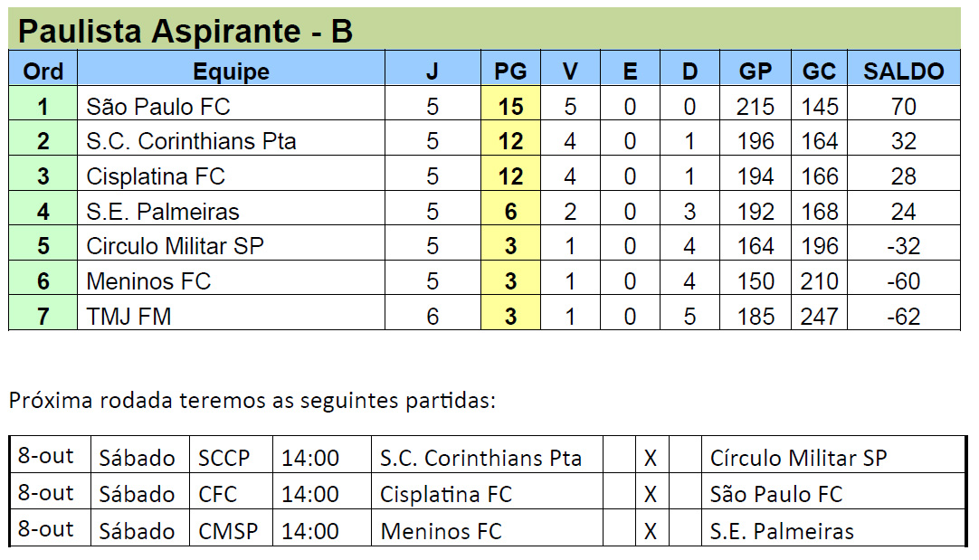The width and height of the screenshot is (979, 560).
Task: Select the green rank number 4 cell
Action: click(x=43, y=212)
